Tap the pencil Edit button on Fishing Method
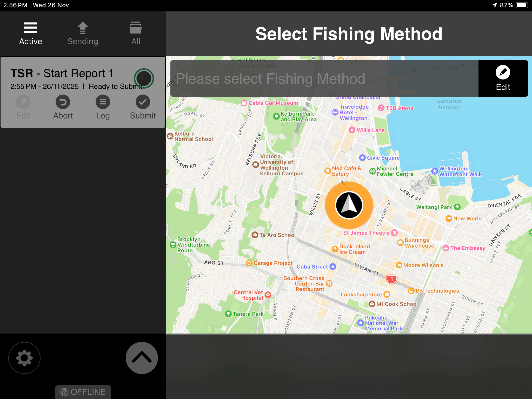The image size is (532, 399). 503,78
